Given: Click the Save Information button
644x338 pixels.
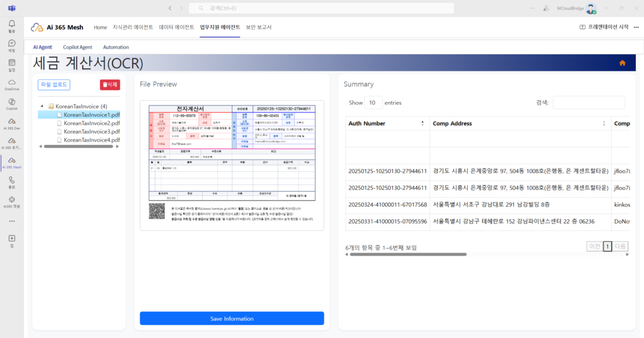Looking at the screenshot, I should tap(232, 319).
